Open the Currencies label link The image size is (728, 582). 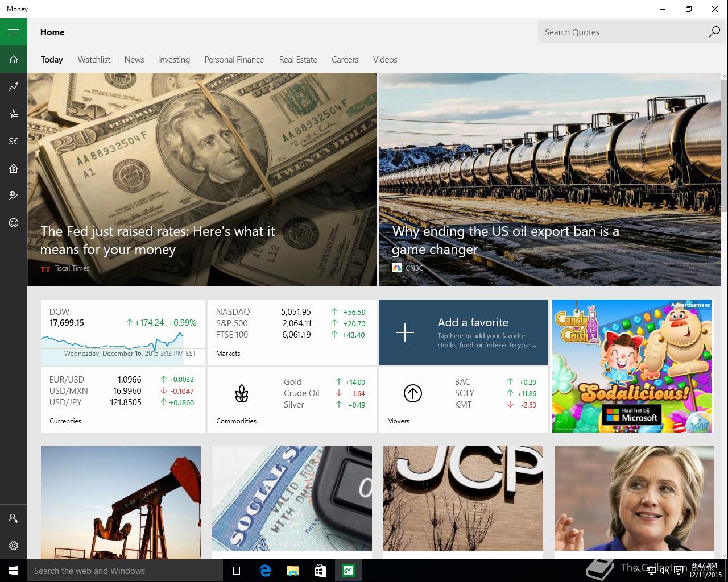[x=65, y=421]
